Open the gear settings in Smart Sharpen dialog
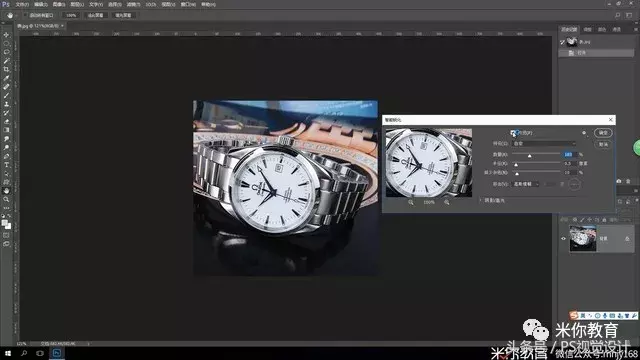The height and width of the screenshot is (360, 640). [x=584, y=133]
